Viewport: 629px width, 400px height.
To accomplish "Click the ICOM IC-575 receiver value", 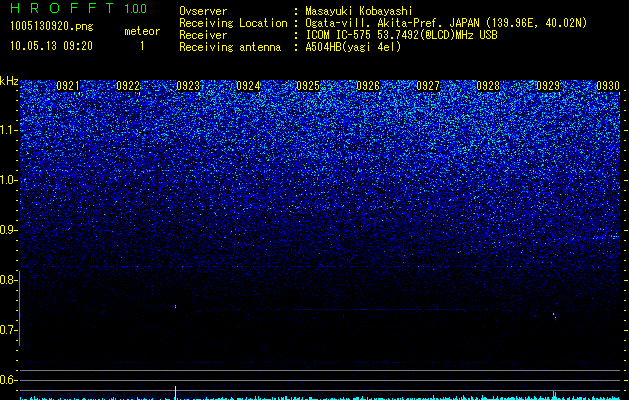I will coord(401,35).
